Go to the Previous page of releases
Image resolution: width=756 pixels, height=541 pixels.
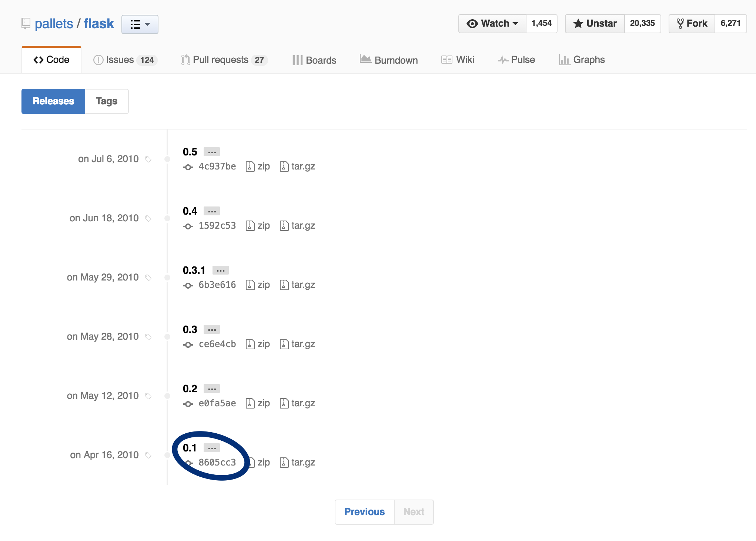[x=364, y=512]
